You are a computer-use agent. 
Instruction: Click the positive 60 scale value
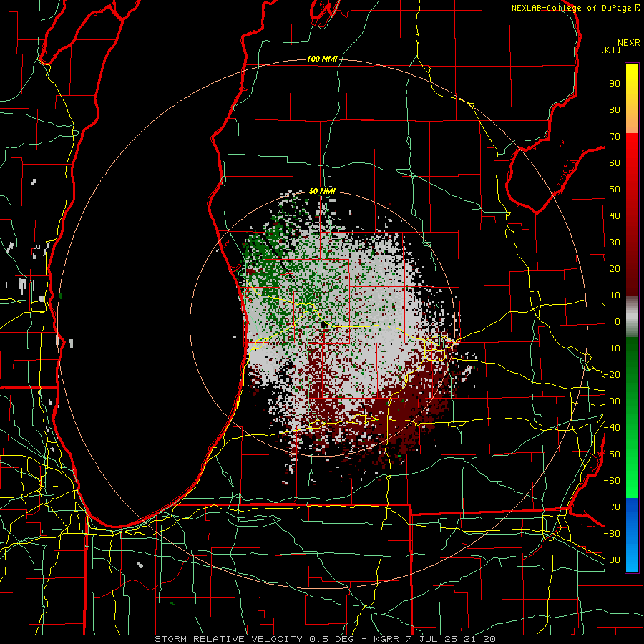coord(615,163)
